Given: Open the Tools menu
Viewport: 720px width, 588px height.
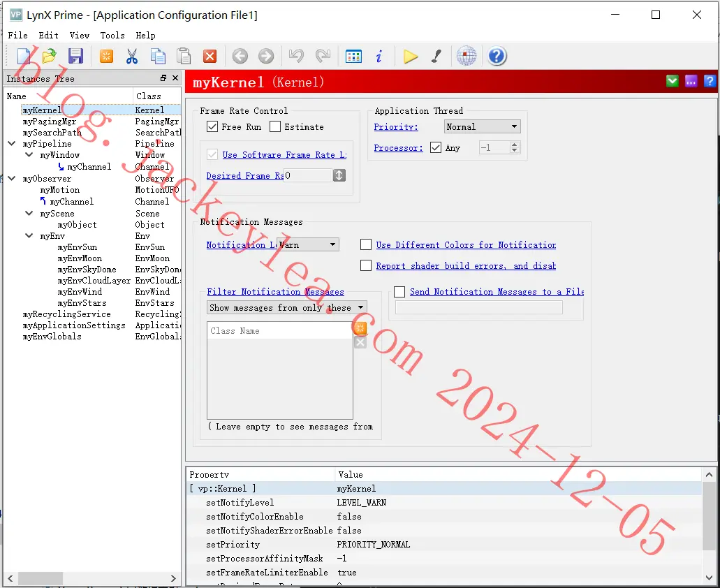Looking at the screenshot, I should click(x=112, y=36).
